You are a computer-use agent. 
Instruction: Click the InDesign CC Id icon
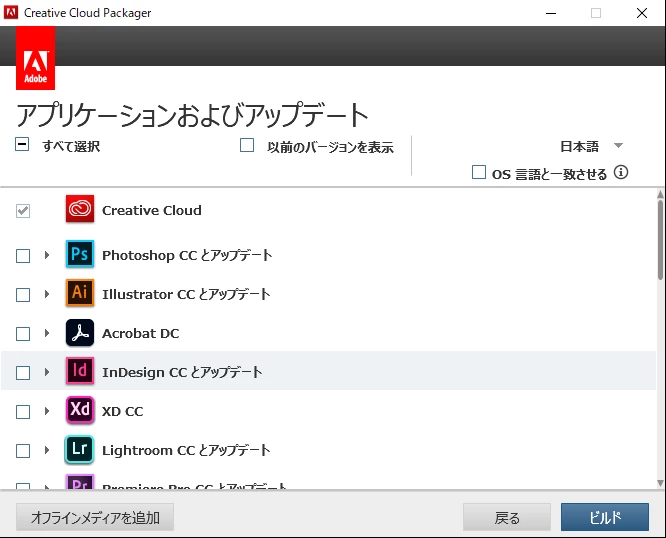(x=80, y=371)
